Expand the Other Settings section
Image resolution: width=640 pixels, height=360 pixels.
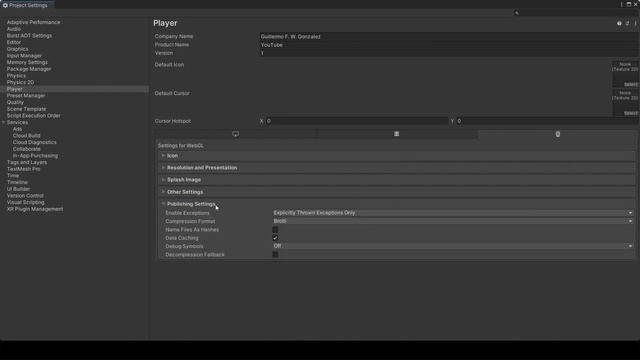tap(397, 192)
